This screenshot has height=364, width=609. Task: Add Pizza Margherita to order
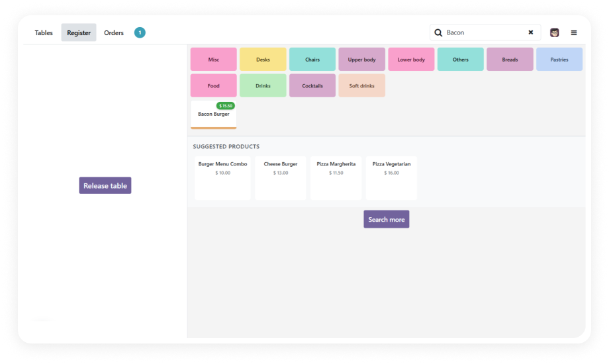tap(336, 178)
